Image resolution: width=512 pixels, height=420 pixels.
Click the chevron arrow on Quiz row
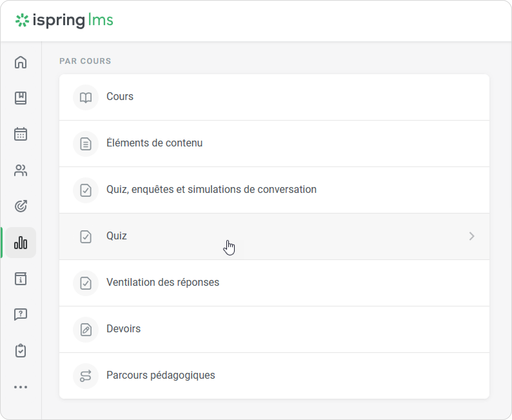coord(472,236)
